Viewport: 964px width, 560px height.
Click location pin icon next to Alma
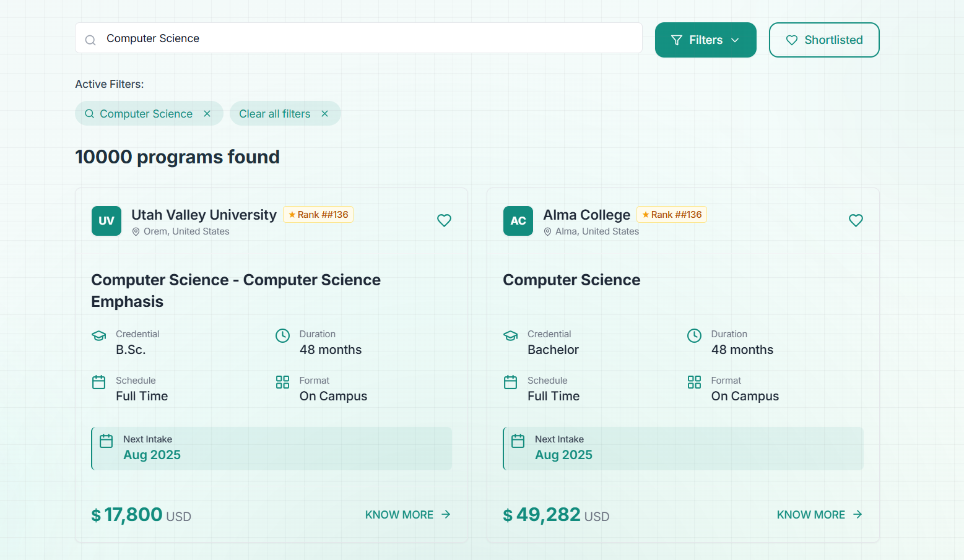click(547, 231)
